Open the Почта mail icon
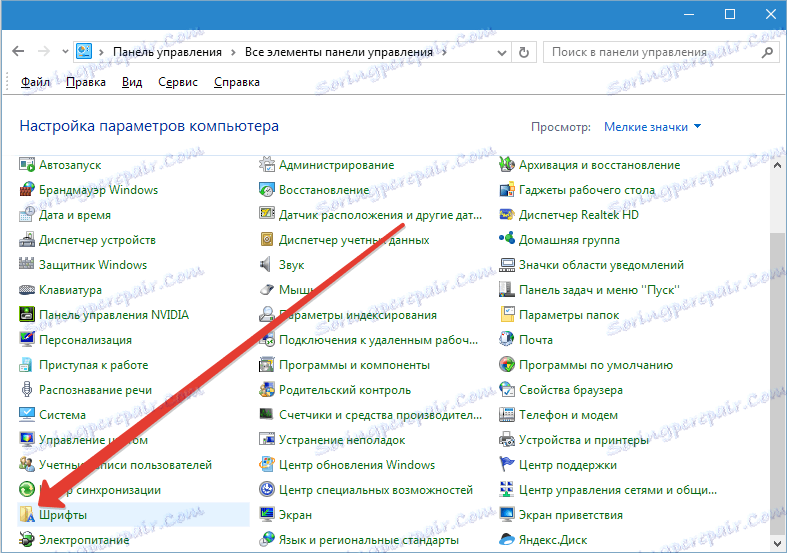787x553 pixels. pyautogui.click(x=506, y=340)
